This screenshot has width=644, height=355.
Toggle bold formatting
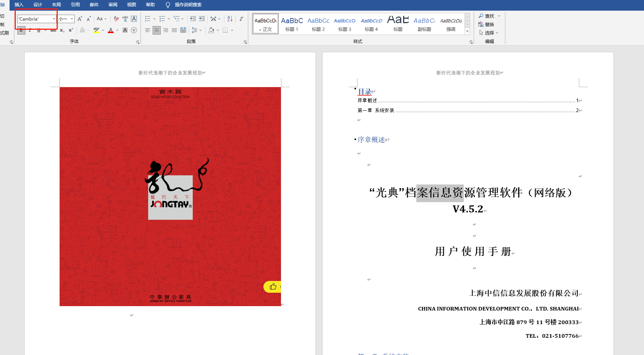pos(21,30)
